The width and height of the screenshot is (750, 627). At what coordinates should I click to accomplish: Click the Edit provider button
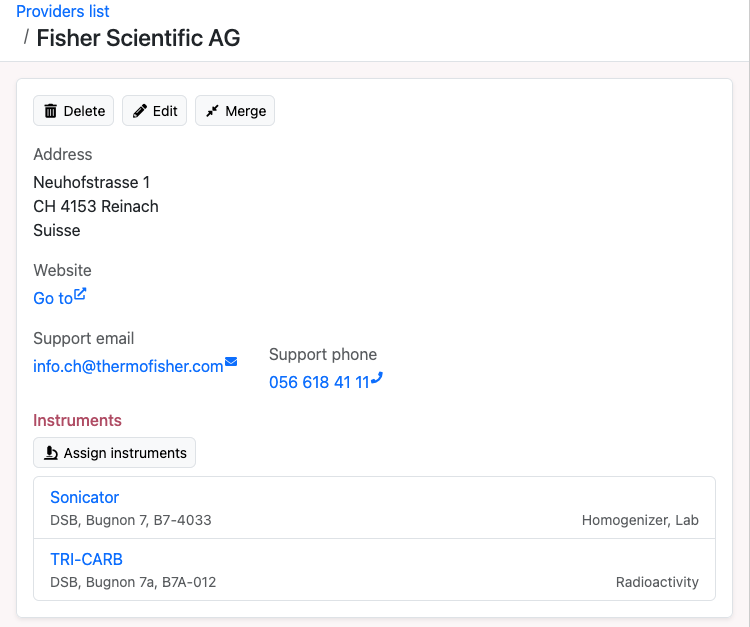pos(154,111)
